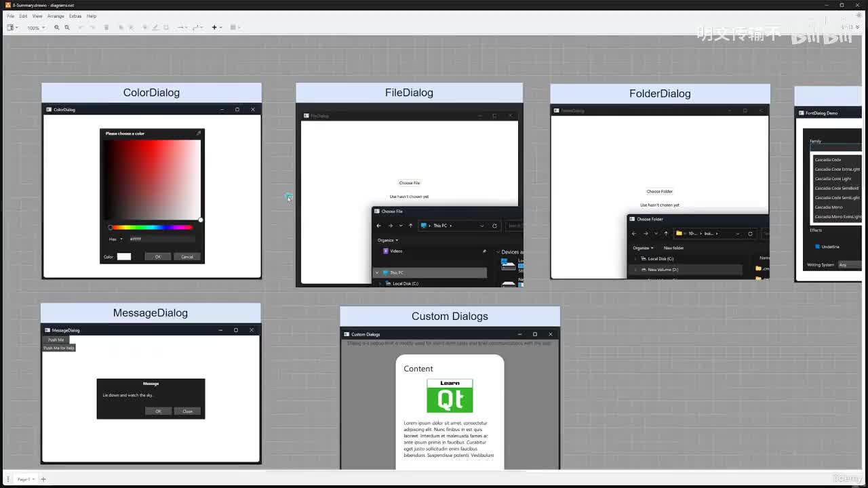This screenshot has height=488, width=868.
Task: Open the Insert plus dropdown
Action: [x=216, y=28]
